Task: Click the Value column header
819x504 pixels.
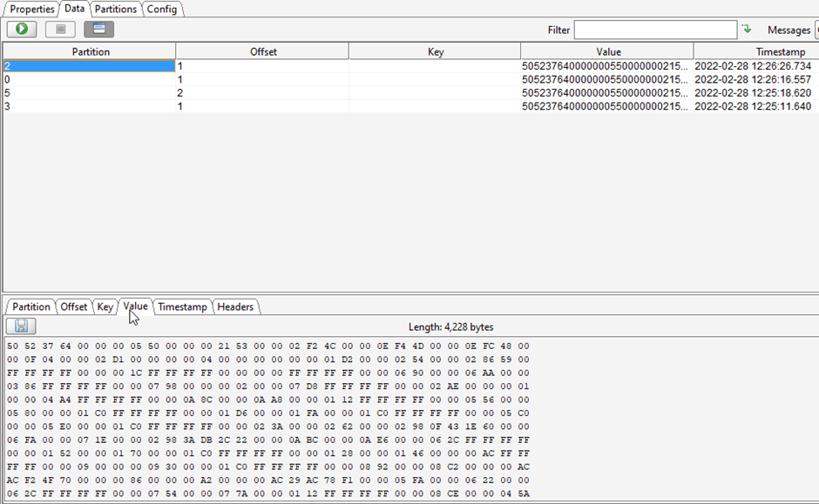Action: coord(607,51)
